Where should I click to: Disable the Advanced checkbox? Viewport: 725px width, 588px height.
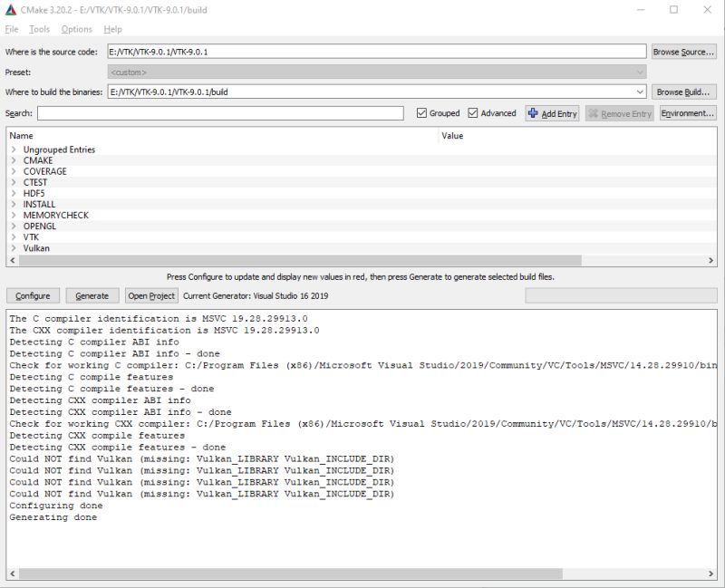tap(474, 111)
